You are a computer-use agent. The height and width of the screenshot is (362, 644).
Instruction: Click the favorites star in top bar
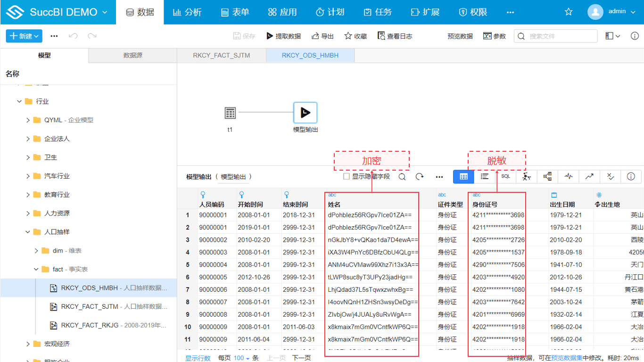click(x=569, y=12)
